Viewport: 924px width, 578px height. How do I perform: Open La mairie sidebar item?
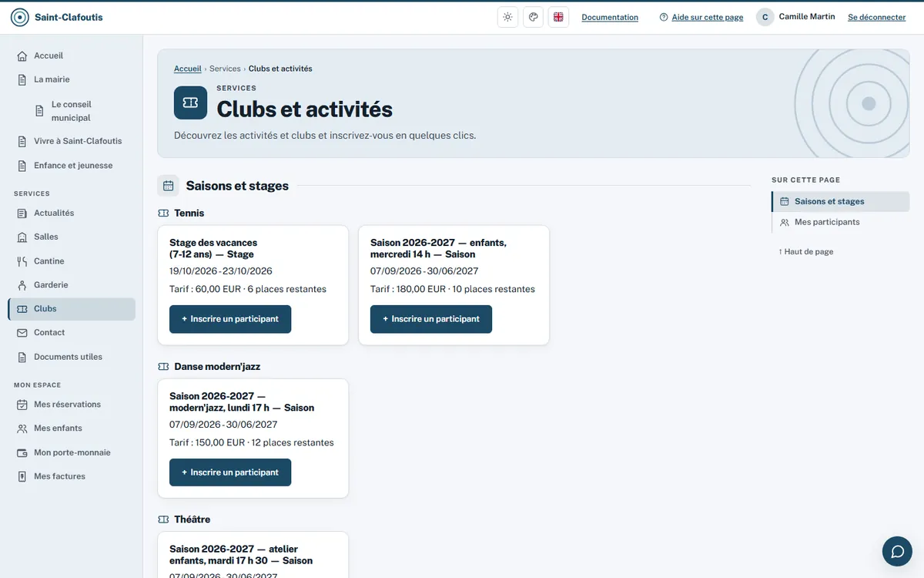[72, 79]
